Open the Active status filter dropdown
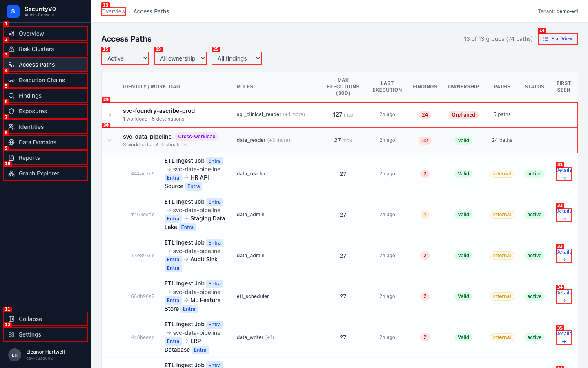 (125, 58)
